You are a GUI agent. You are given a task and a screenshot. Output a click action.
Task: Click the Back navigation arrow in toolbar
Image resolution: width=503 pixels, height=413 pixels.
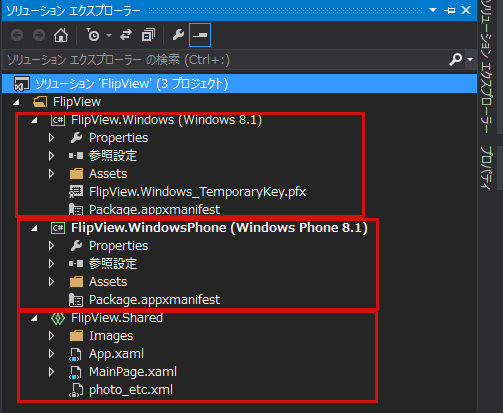[17, 35]
